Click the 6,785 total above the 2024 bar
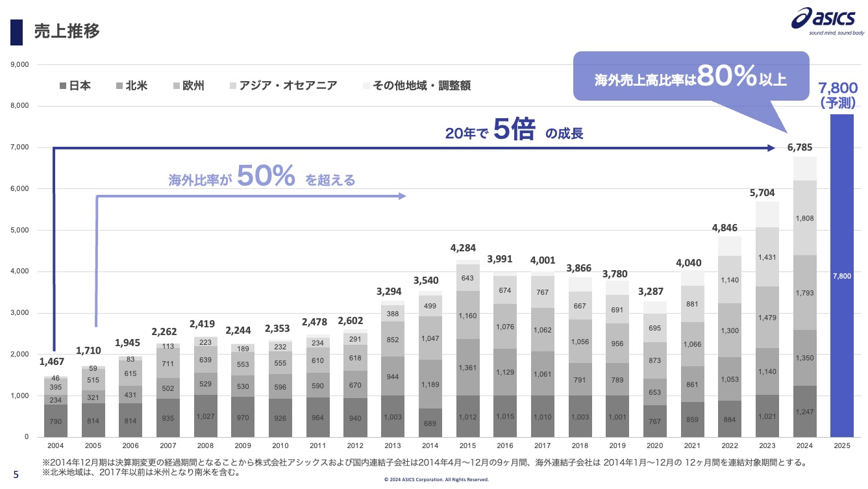Viewport: 868px width, 489px height. point(799,147)
